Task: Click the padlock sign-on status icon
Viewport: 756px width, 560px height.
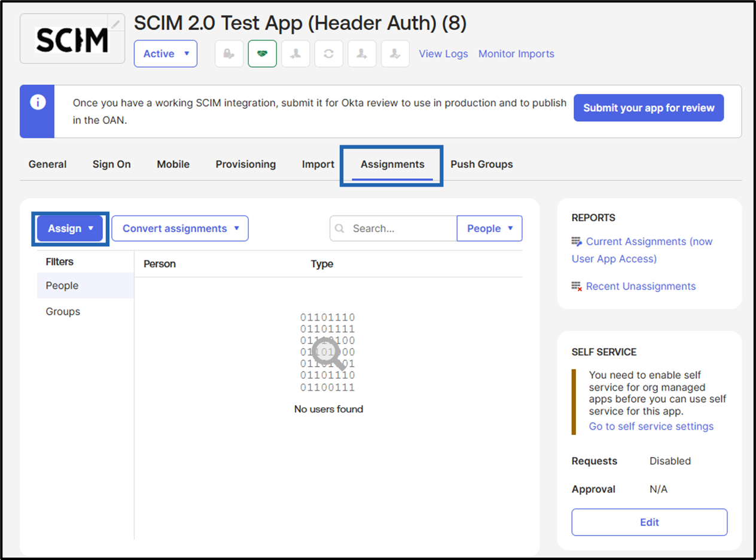Action: pyautogui.click(x=229, y=54)
